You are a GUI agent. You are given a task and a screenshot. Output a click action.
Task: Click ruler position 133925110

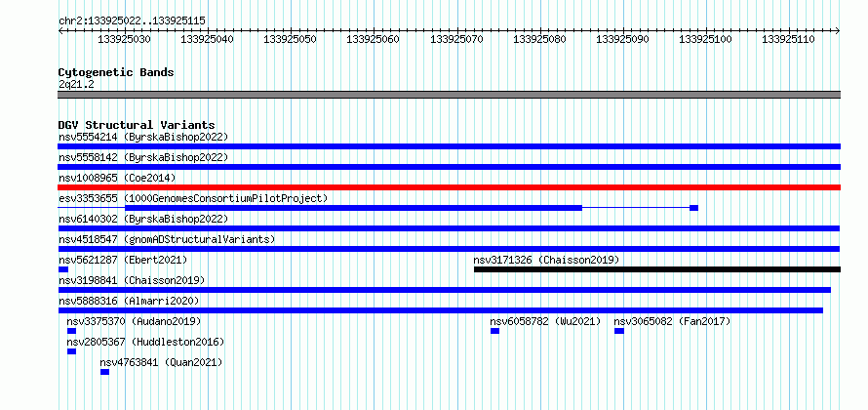(789, 39)
